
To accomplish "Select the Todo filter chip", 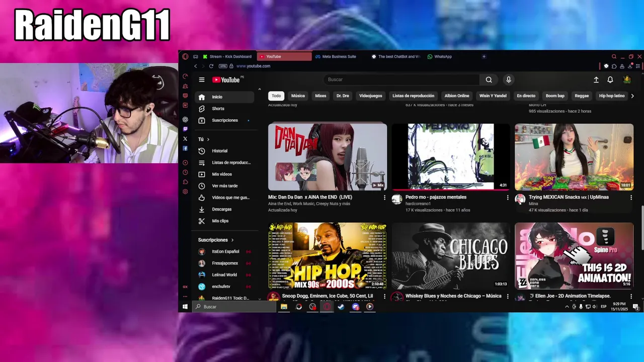I will pyautogui.click(x=276, y=96).
